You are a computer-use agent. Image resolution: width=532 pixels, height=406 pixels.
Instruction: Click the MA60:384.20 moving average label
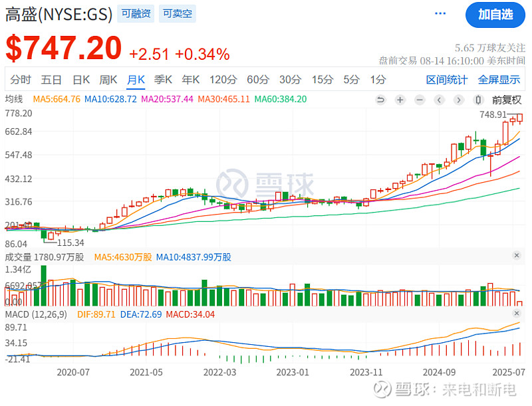tap(281, 99)
